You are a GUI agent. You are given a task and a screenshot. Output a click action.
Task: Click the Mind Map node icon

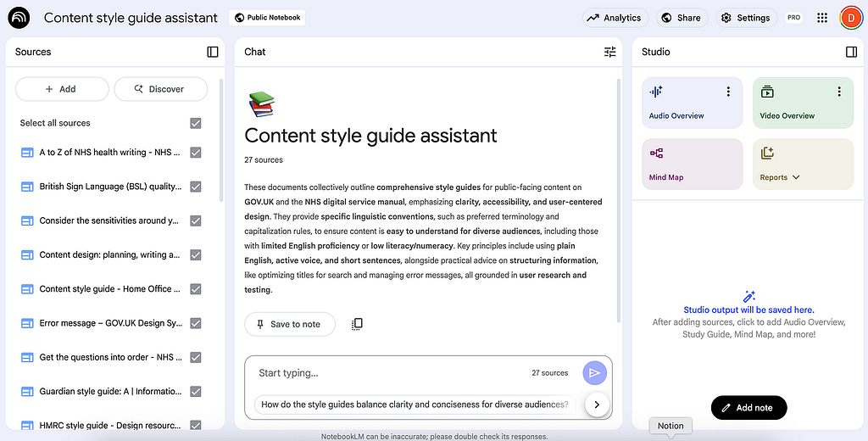(x=657, y=154)
